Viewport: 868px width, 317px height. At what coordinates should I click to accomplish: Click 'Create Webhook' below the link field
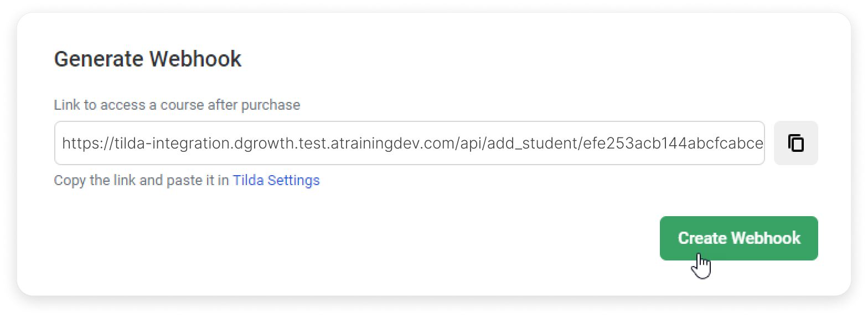(x=739, y=238)
